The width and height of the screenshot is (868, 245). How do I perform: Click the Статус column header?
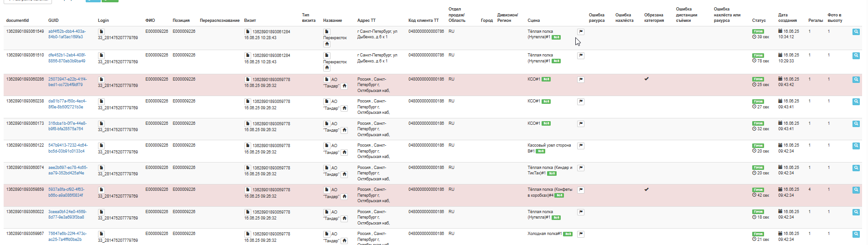point(759,20)
